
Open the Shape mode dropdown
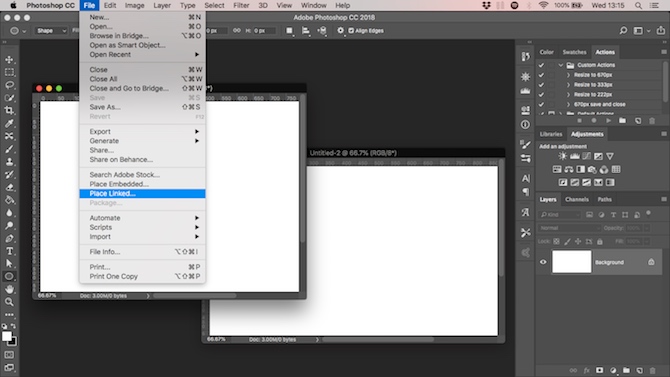click(51, 31)
